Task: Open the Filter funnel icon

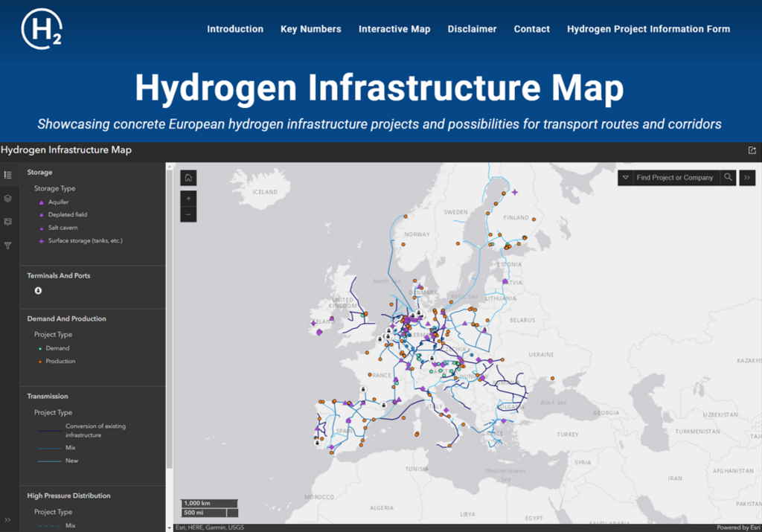Action: coord(8,245)
